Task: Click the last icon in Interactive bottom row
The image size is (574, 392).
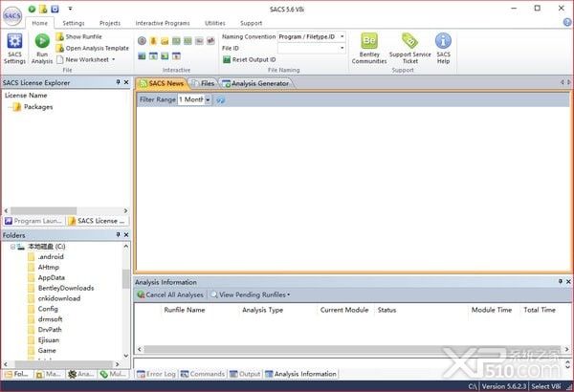Action: (x=176, y=56)
